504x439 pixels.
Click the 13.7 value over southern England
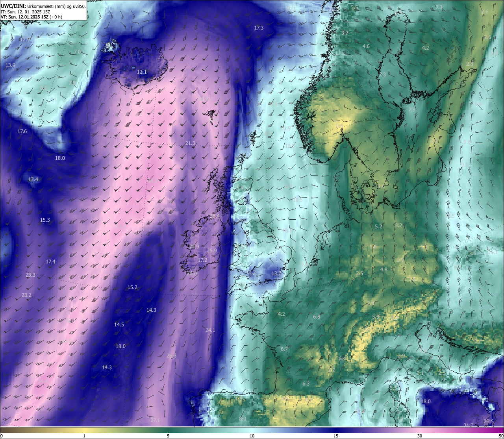pyautogui.click(x=276, y=273)
